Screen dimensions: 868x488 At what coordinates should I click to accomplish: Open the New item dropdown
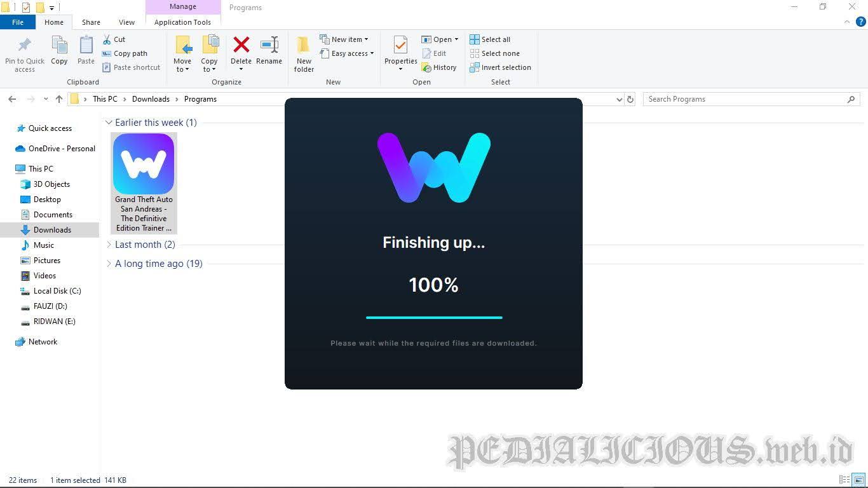point(344,39)
